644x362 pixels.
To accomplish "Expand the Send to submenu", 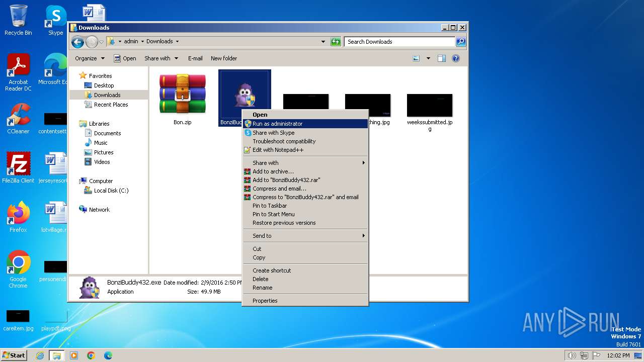I will point(305,236).
